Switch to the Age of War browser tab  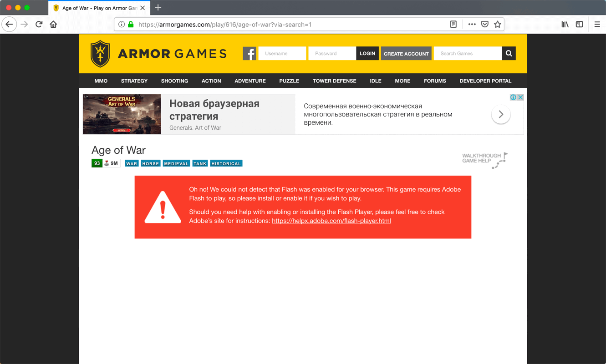pyautogui.click(x=98, y=8)
